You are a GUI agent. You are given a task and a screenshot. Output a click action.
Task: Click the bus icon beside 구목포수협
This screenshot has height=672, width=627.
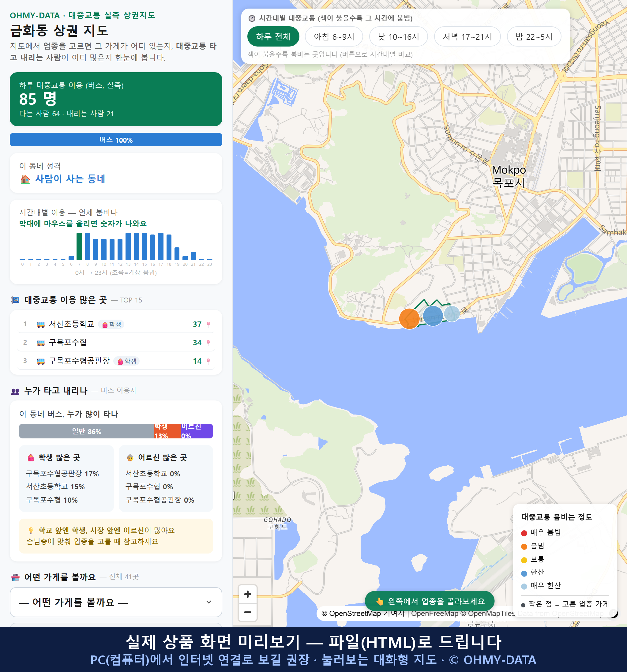[40, 343]
